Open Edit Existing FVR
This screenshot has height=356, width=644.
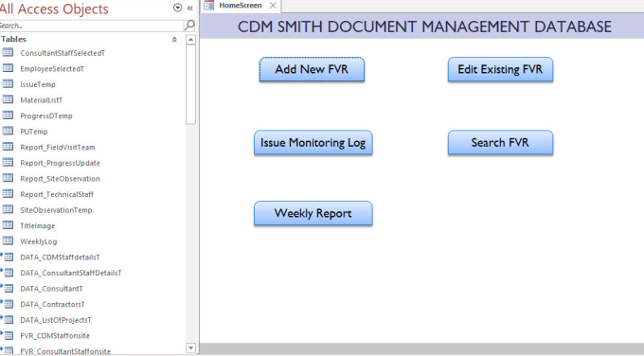pyautogui.click(x=500, y=69)
